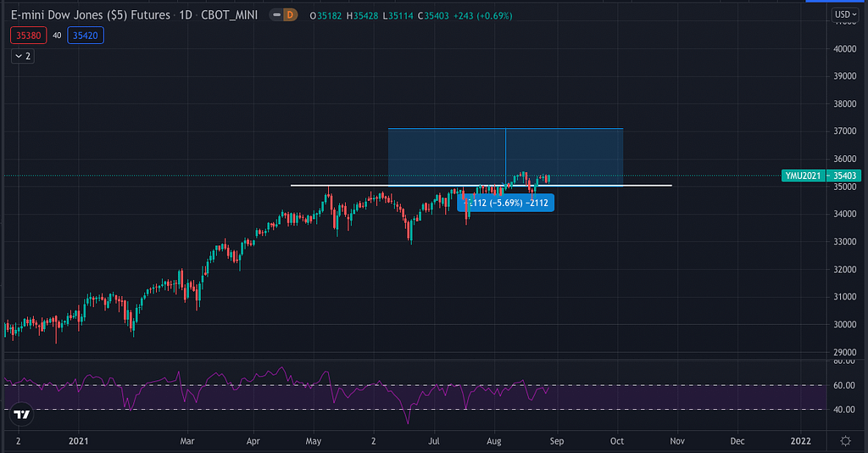Click the TradingView logo badge

coord(21,414)
